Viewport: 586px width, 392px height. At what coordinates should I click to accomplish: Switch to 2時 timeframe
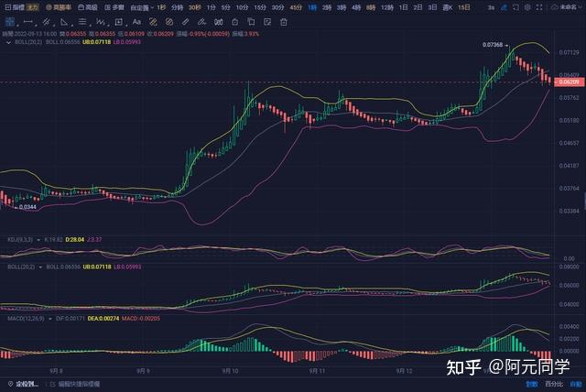(327, 7)
